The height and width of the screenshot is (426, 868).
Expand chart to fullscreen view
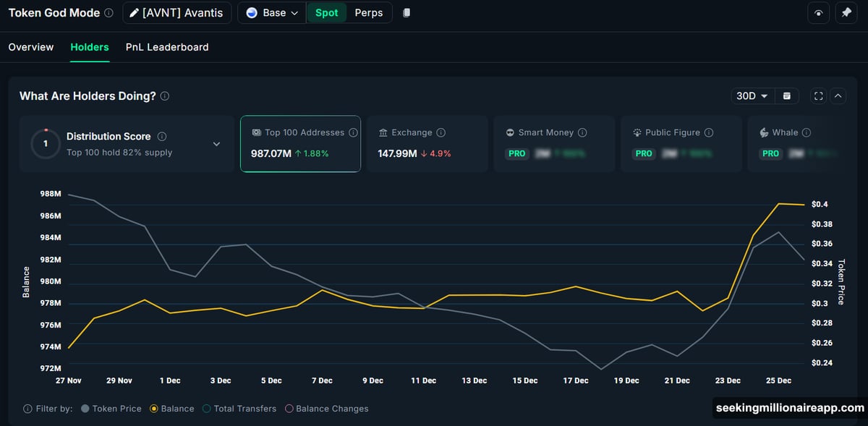pyautogui.click(x=818, y=95)
